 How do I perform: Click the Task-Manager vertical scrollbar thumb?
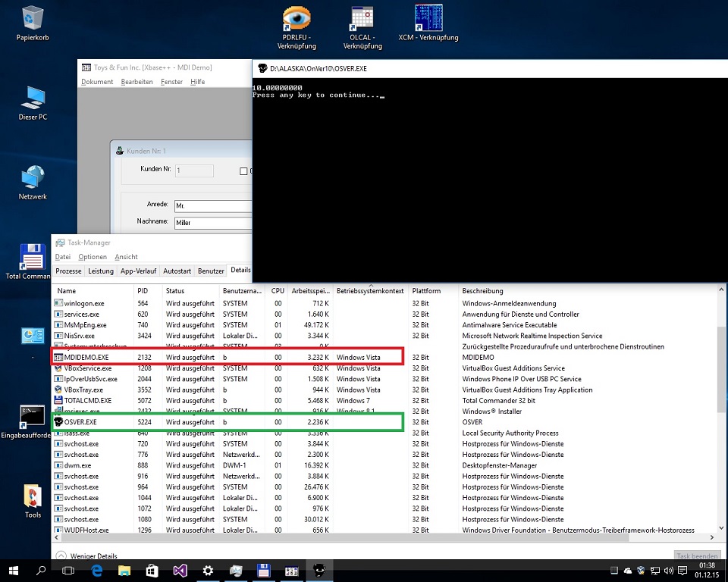point(720,369)
